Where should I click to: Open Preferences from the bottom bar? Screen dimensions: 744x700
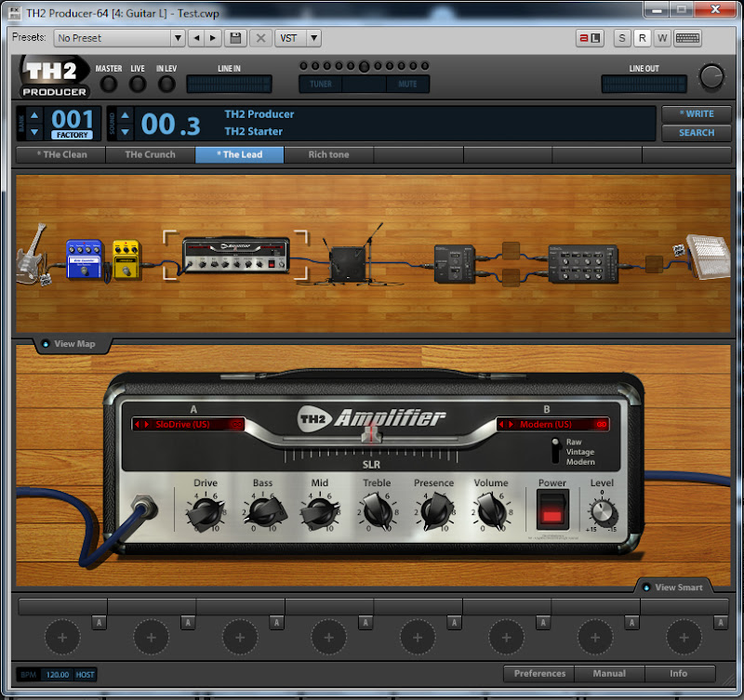click(x=539, y=673)
